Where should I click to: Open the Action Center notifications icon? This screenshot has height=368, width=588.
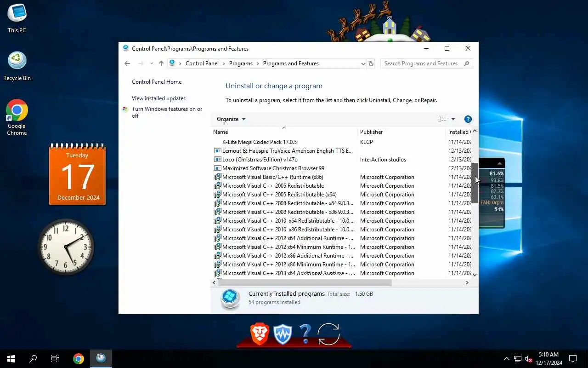click(x=573, y=359)
